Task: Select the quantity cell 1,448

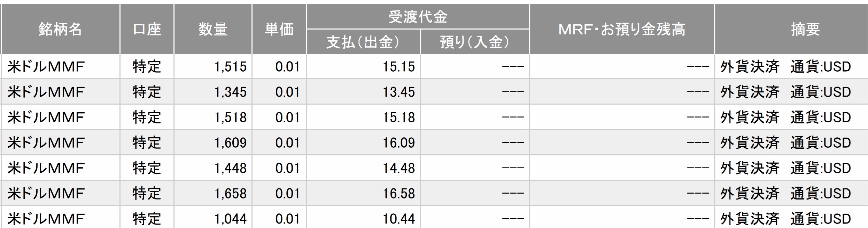Action: tap(230, 168)
